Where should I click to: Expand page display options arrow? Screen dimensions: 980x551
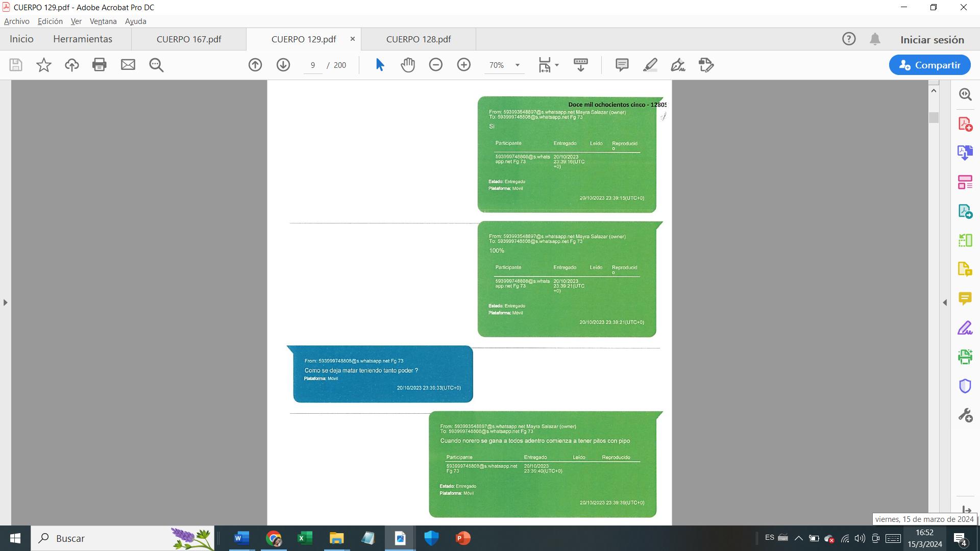tap(557, 65)
